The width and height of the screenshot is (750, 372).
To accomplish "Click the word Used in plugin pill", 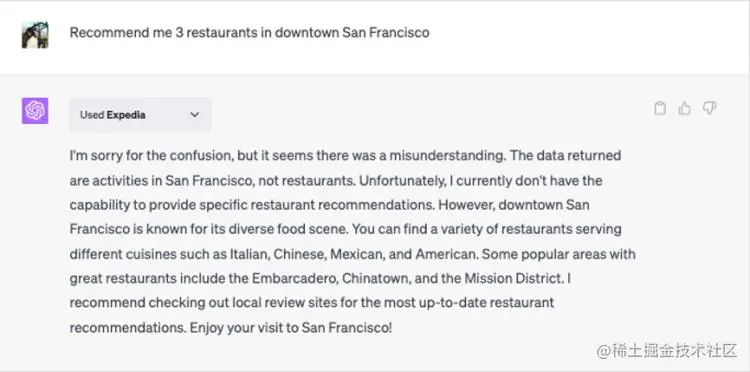I will coord(92,115).
